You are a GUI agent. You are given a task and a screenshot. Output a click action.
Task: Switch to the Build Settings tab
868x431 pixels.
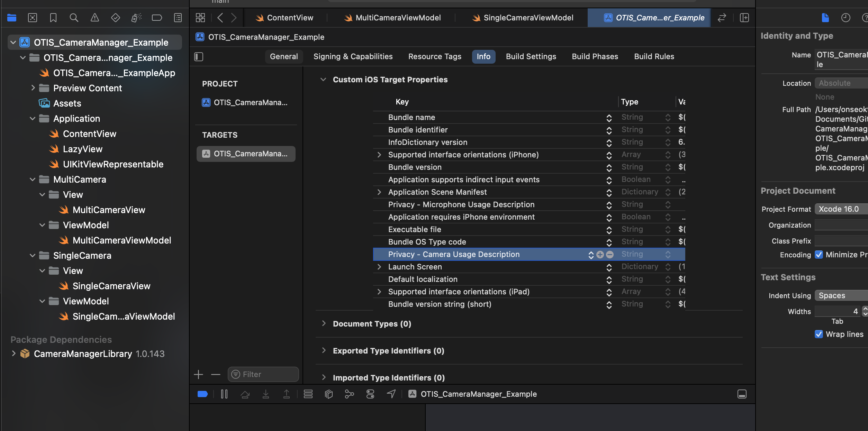pos(531,56)
